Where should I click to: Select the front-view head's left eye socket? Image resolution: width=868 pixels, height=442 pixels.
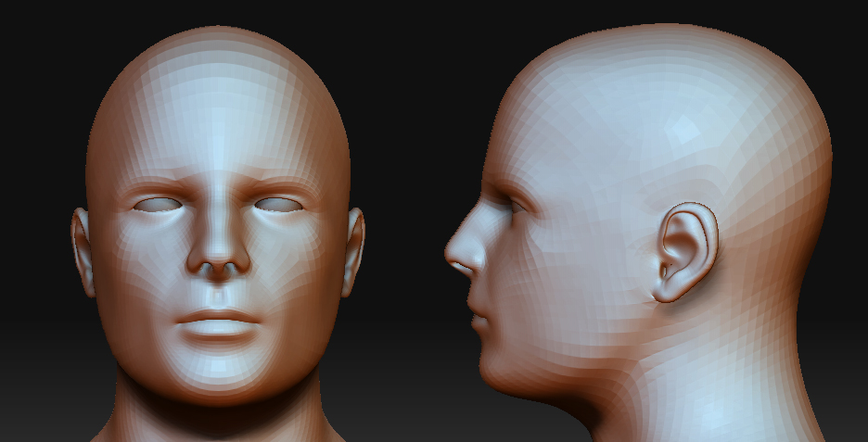click(158, 205)
